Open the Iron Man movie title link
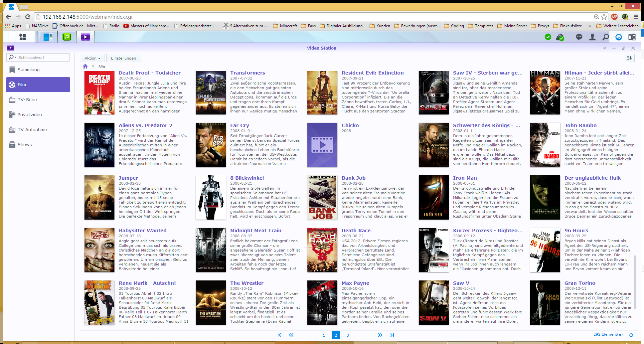This screenshot has height=344, width=644. click(465, 178)
